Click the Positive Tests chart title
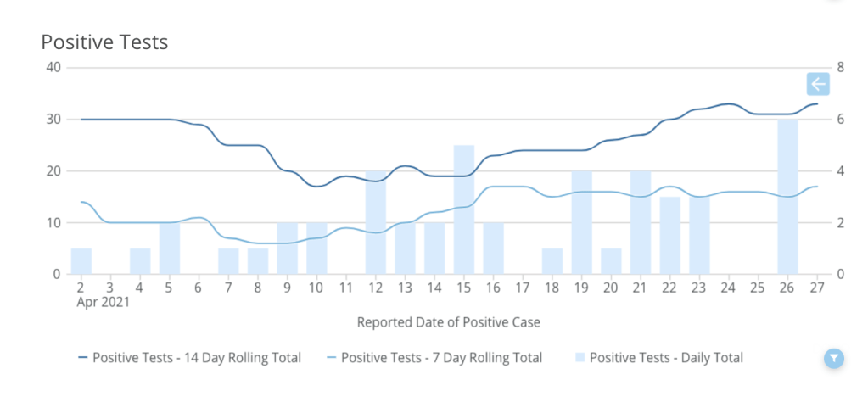The height and width of the screenshot is (402, 868). pyautogui.click(x=104, y=42)
